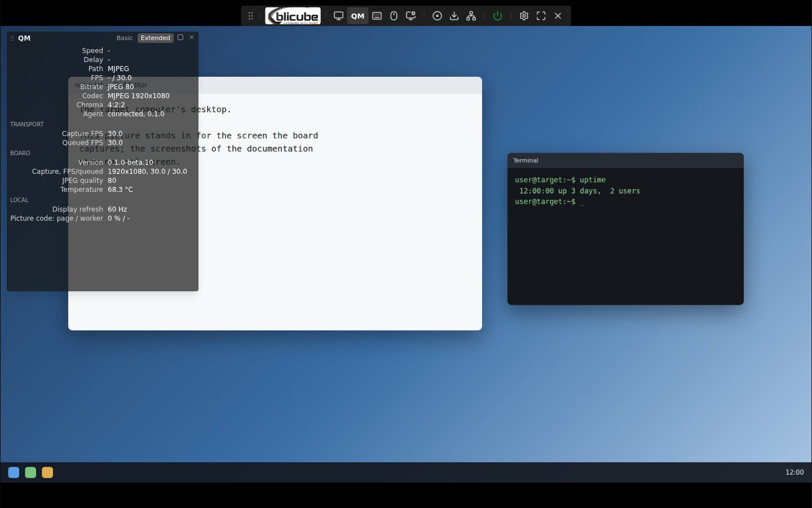
Task: Click the toolbar drag handle dots
Action: 250,16
